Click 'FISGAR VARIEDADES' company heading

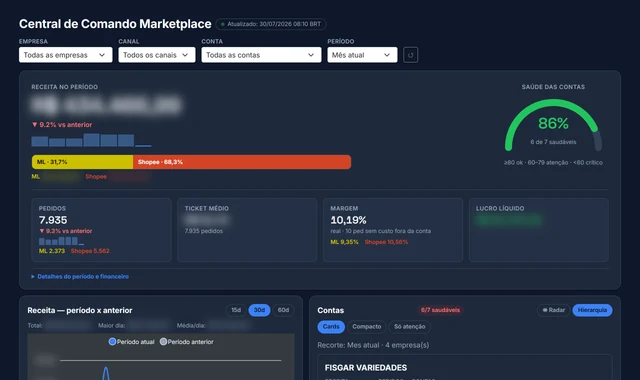(366, 368)
